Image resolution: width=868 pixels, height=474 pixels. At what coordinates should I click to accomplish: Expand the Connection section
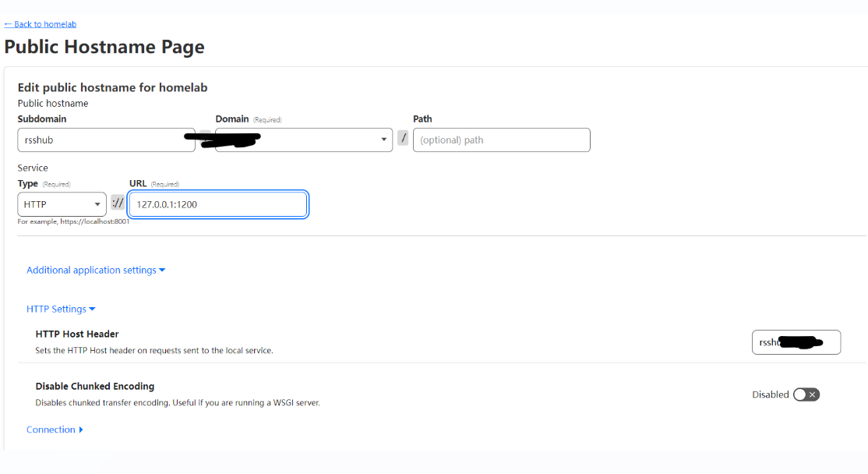pyautogui.click(x=51, y=430)
